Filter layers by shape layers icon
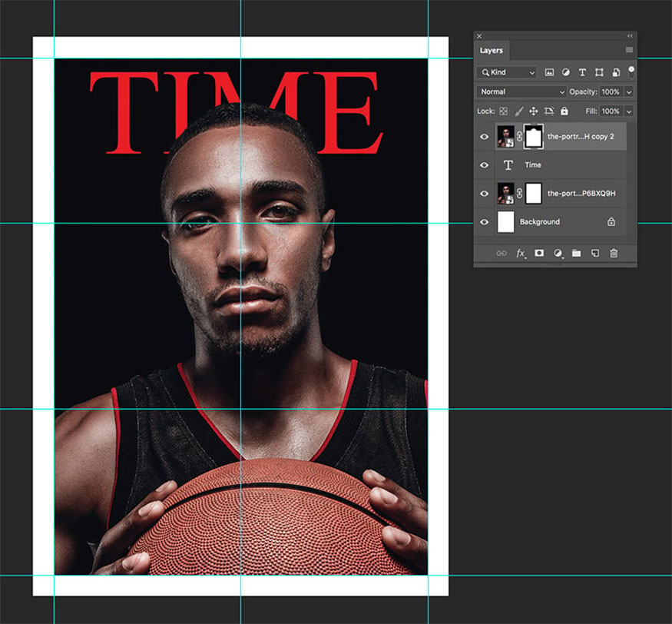The image size is (672, 624). 599,72
